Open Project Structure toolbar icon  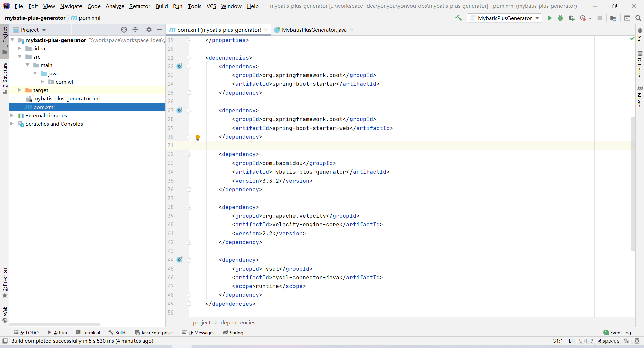click(613, 18)
